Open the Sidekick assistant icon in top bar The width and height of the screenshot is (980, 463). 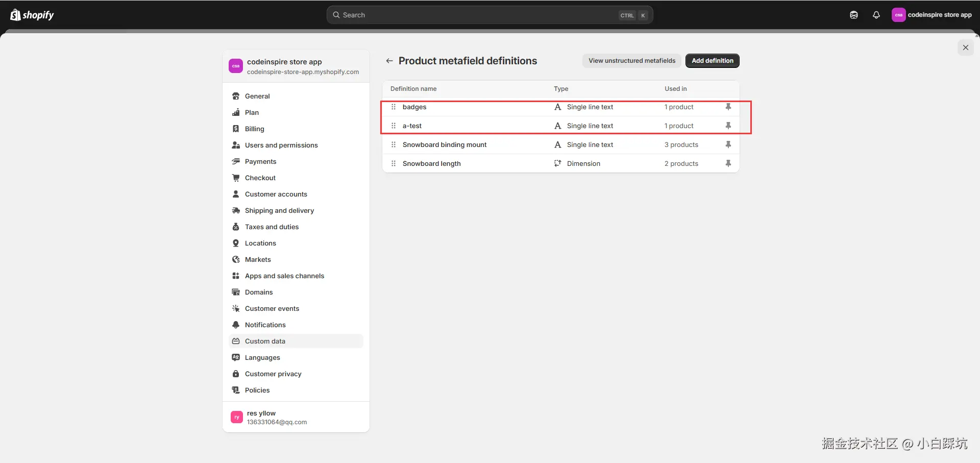tap(854, 15)
